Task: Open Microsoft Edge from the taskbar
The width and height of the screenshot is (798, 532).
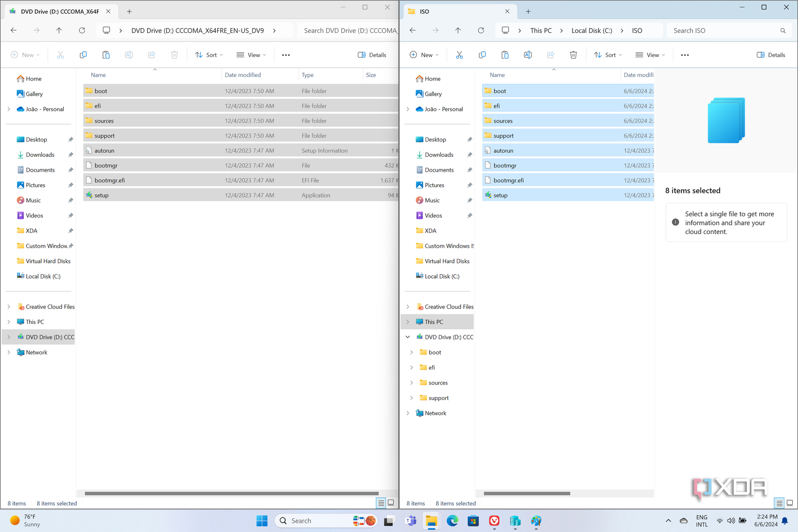Action: [x=452, y=521]
